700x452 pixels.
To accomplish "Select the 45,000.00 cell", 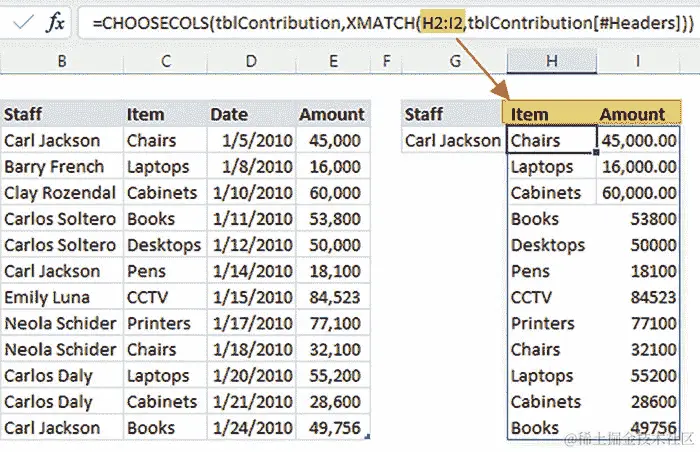I will coord(638,140).
